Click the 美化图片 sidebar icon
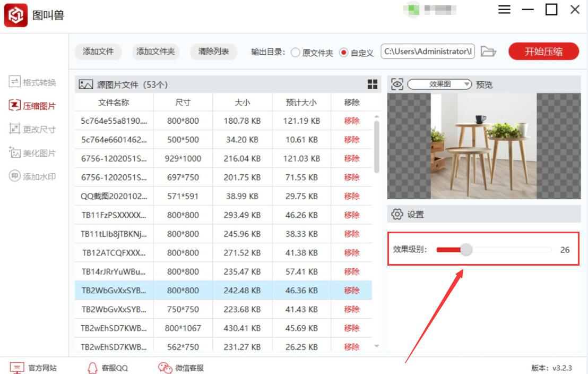 [x=14, y=152]
